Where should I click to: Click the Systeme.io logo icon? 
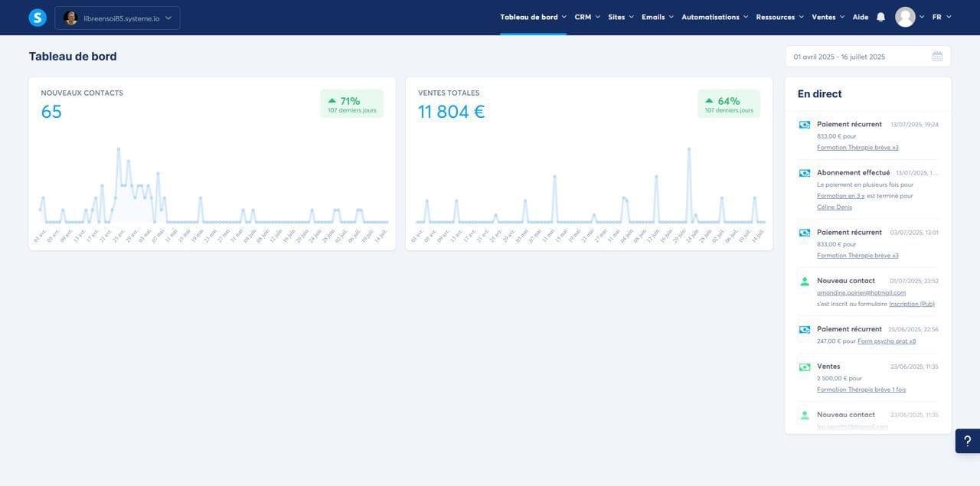tap(38, 18)
